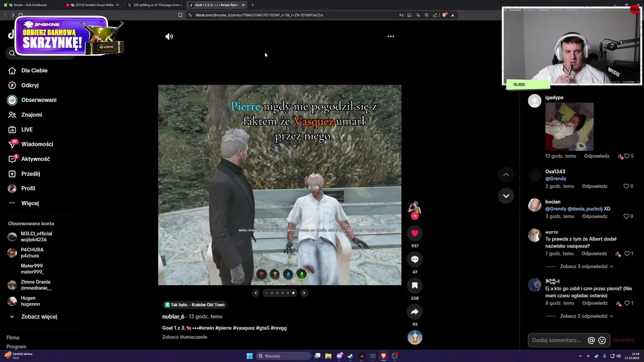Open comments via the speech bubble icon
Image resolution: width=644 pixels, height=362 pixels.
415,259
